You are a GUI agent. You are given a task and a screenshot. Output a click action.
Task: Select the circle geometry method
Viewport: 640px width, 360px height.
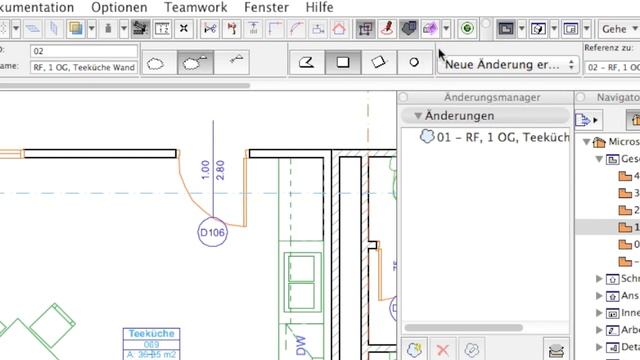[414, 62]
